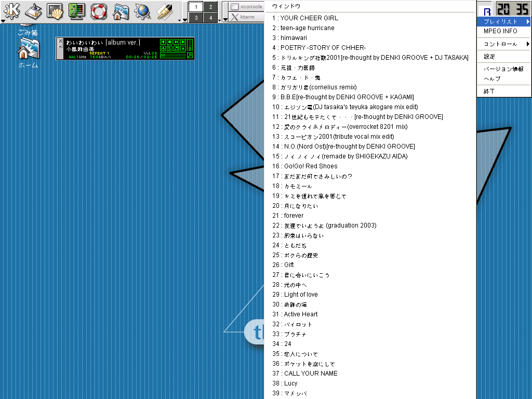Open the life preserver help icon
This screenshot has height=399, width=532.
coord(98,10)
